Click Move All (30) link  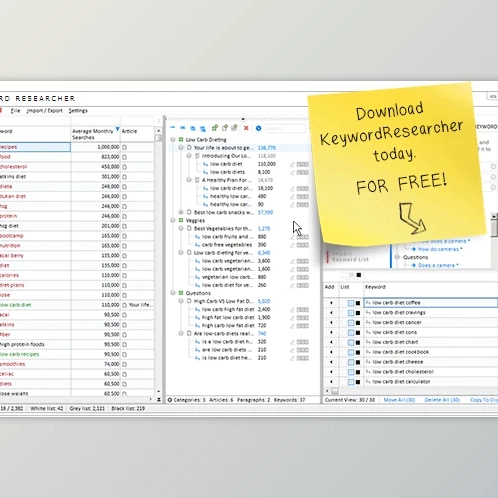[399, 400]
